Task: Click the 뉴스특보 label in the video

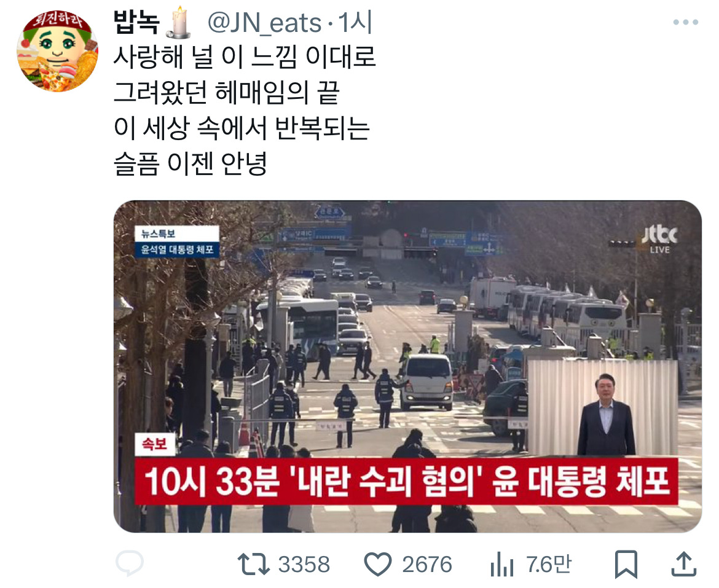Action: pyautogui.click(x=158, y=233)
